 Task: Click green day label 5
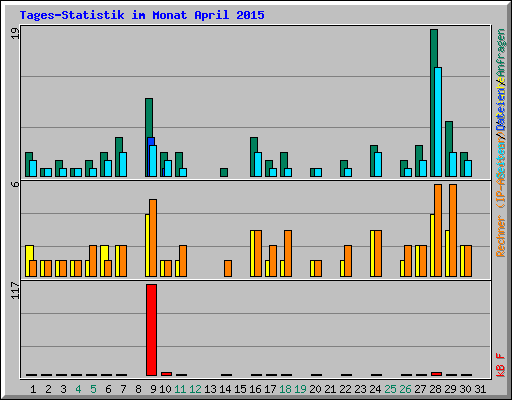pos(93,389)
